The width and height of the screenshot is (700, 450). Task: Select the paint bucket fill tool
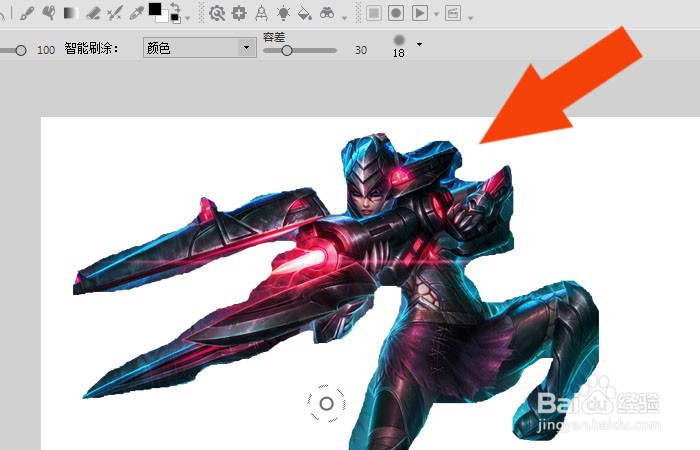click(x=305, y=13)
